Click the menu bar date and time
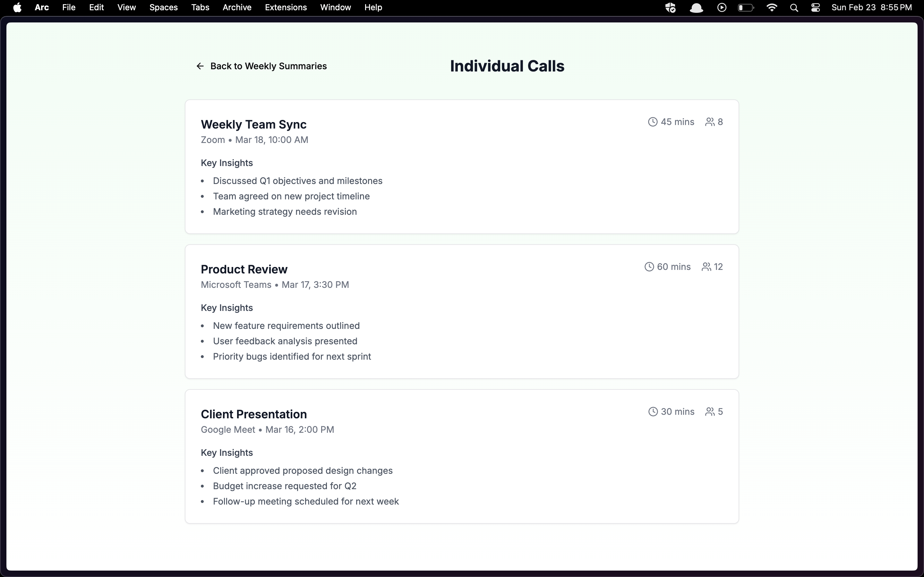The width and height of the screenshot is (924, 577). (x=871, y=8)
